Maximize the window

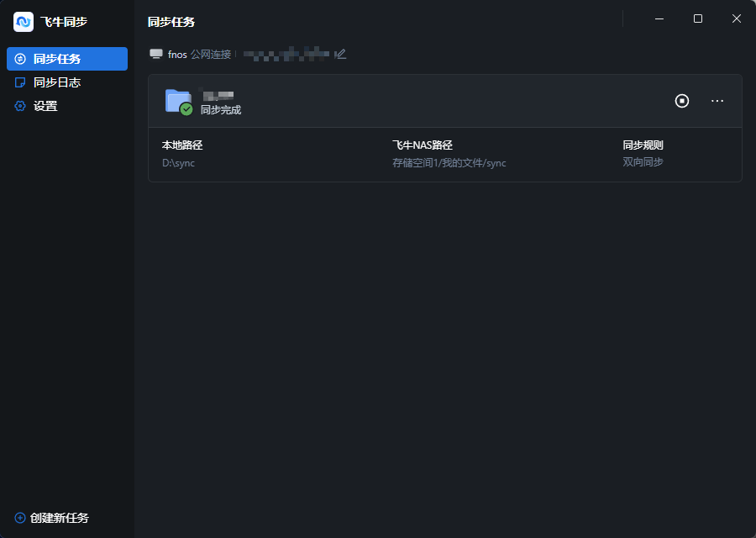[x=698, y=18]
